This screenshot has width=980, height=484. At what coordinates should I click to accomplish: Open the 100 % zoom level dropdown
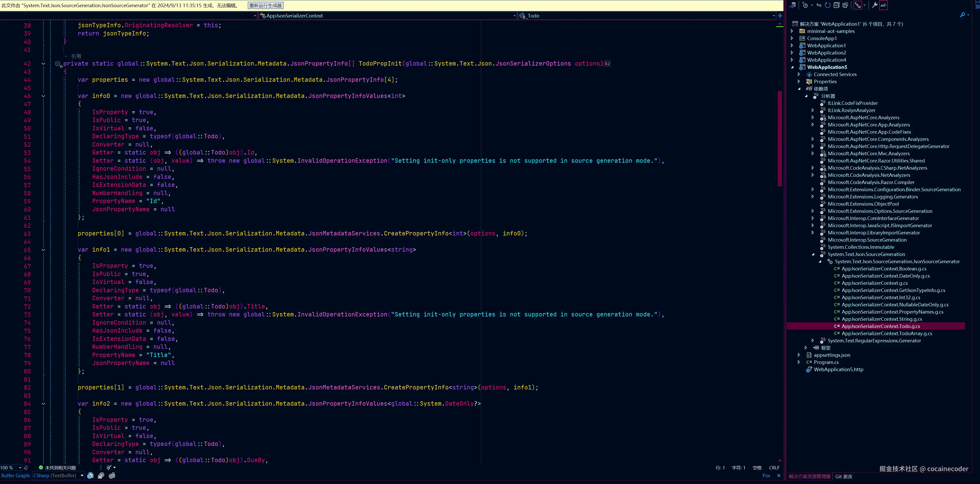[20, 468]
